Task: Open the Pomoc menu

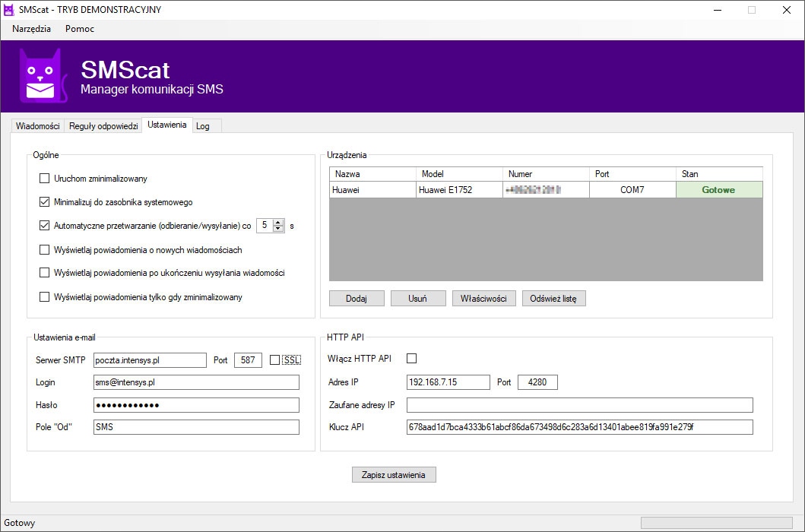Action: (x=80, y=29)
